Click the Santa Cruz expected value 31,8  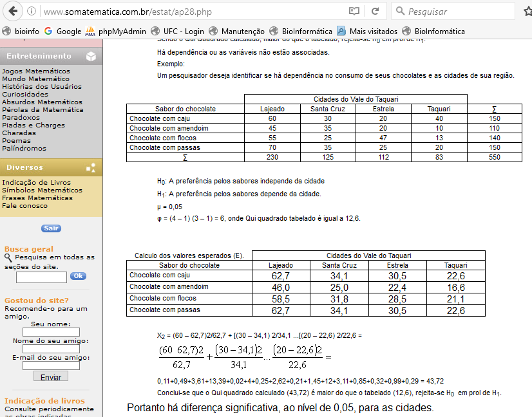click(x=339, y=299)
